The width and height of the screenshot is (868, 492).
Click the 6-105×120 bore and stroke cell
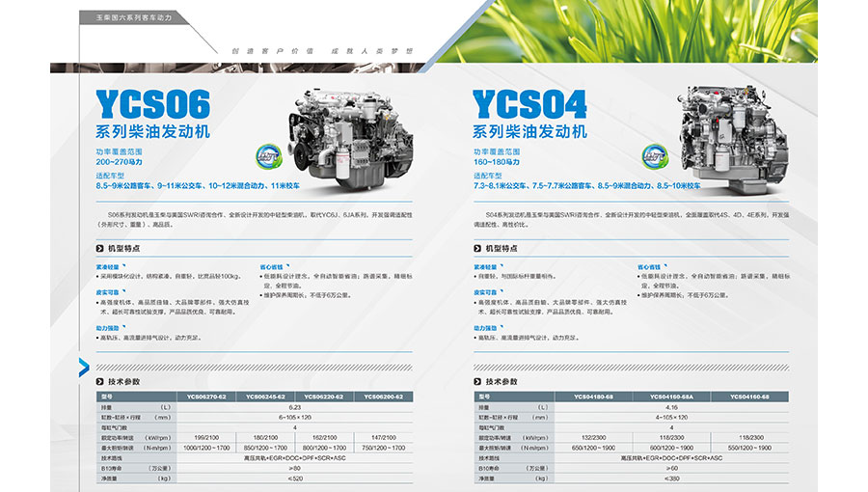295,418
